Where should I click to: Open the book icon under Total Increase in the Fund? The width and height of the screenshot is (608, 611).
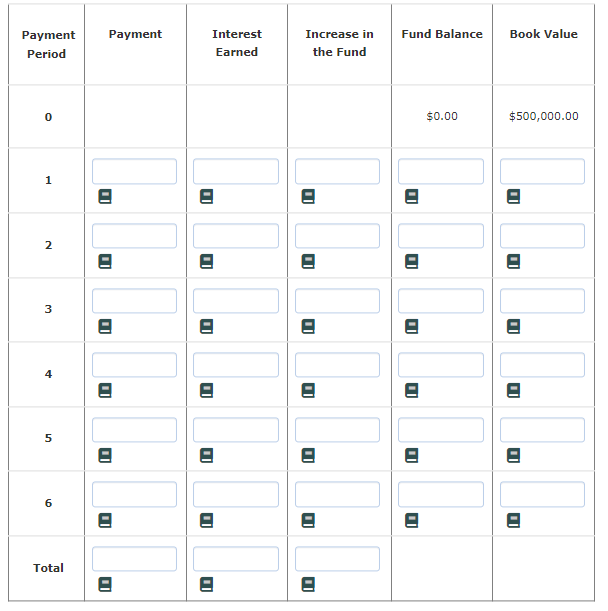308,585
